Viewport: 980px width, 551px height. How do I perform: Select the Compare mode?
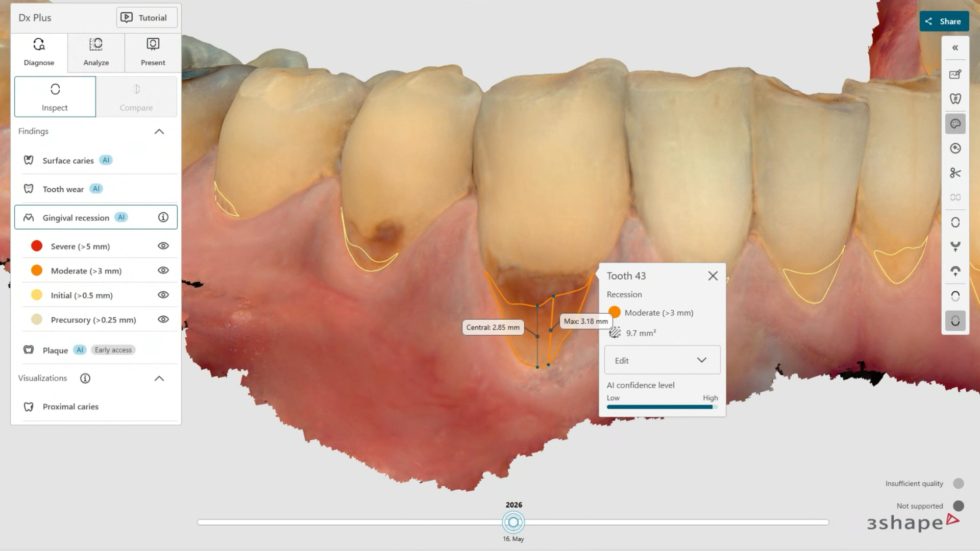(x=136, y=97)
